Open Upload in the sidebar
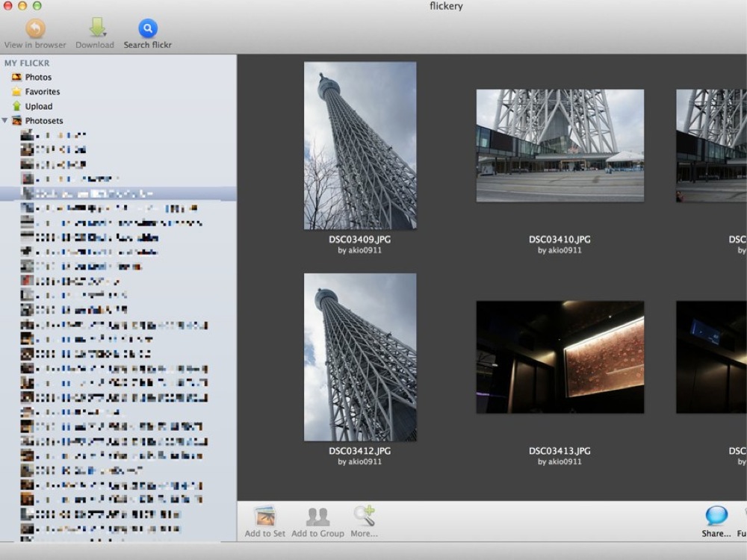The image size is (747, 560). 39,106
